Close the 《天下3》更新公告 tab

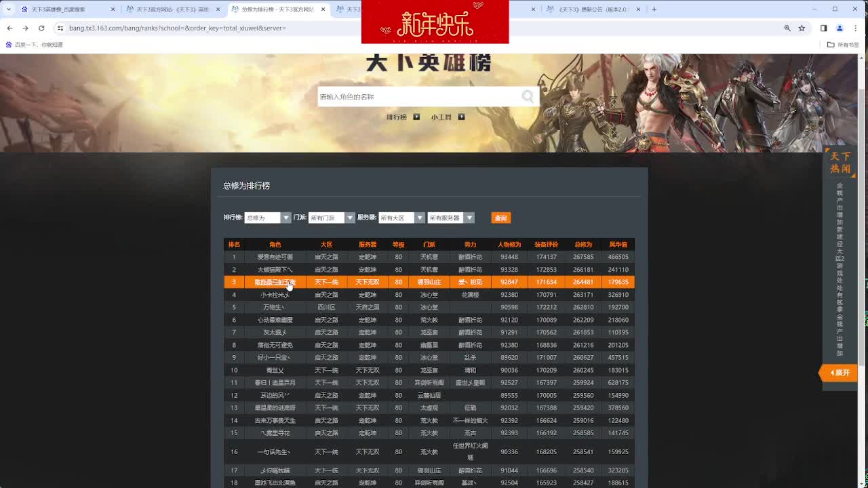point(638,9)
